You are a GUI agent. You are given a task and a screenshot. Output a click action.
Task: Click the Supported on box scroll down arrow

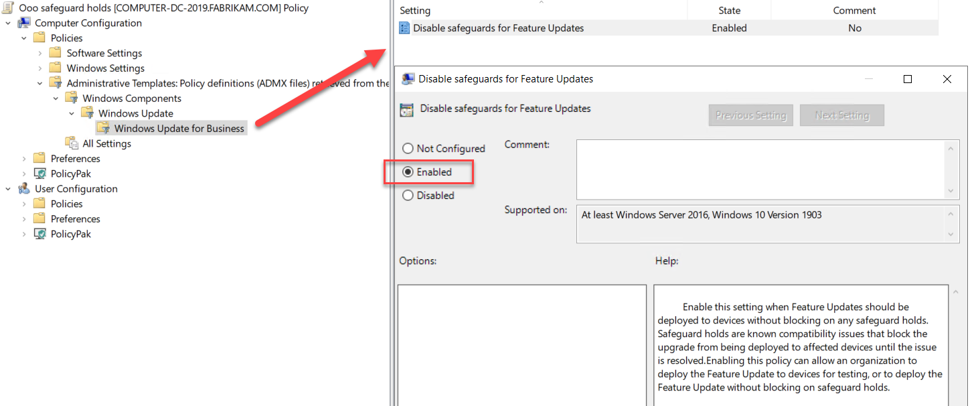point(952,234)
